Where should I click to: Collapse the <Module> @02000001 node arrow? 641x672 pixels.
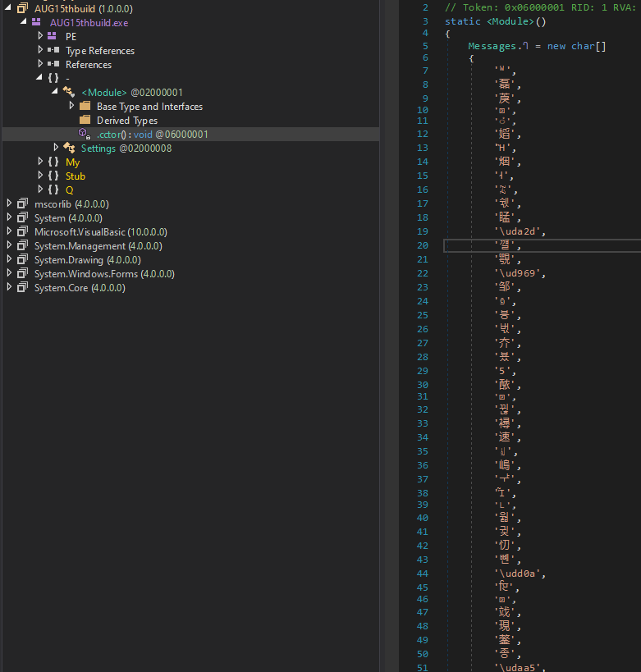pyautogui.click(x=55, y=92)
